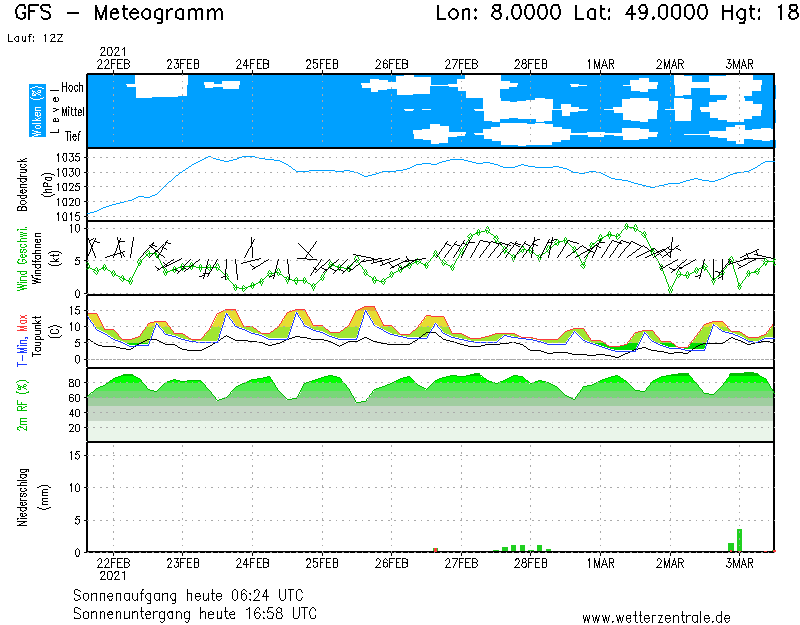Click the GFS – Meteogramm title
This screenshot has width=800, height=625.
point(119,14)
